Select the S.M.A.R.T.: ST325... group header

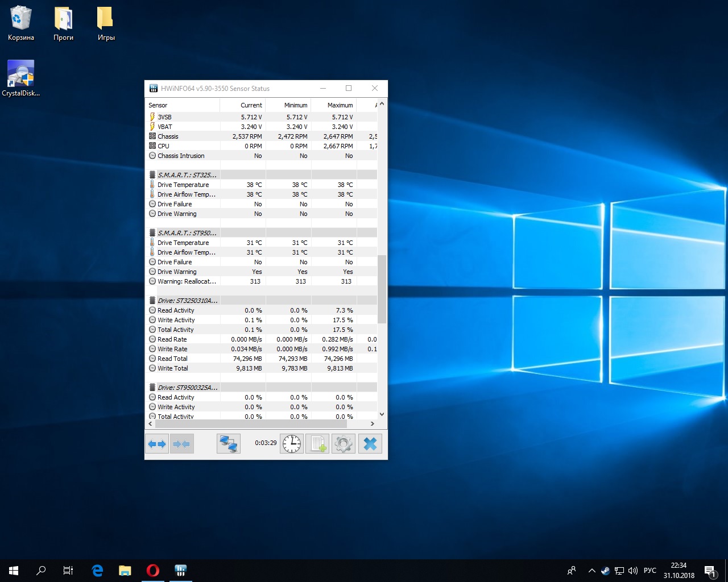pos(262,175)
